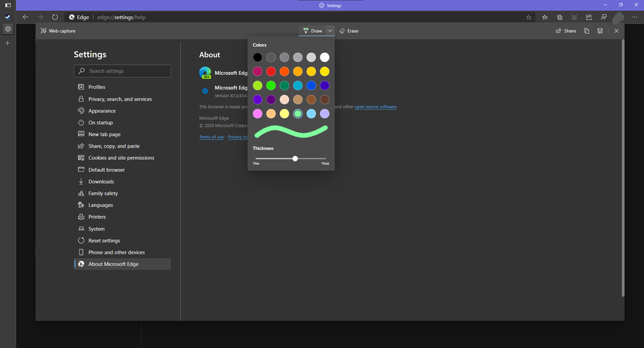This screenshot has width=644, height=348.
Task: Open Share, copy, and paste settings
Action: (122, 146)
